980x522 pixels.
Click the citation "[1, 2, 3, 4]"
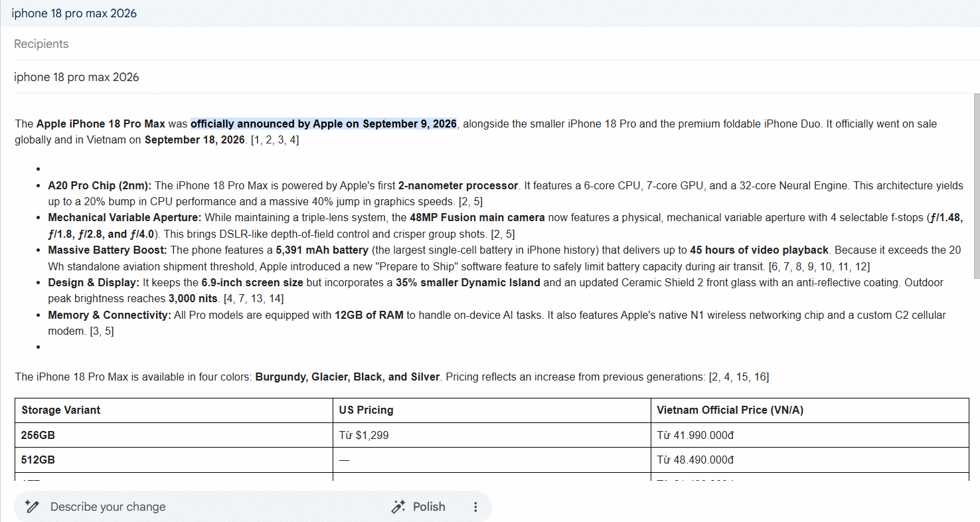(275, 139)
